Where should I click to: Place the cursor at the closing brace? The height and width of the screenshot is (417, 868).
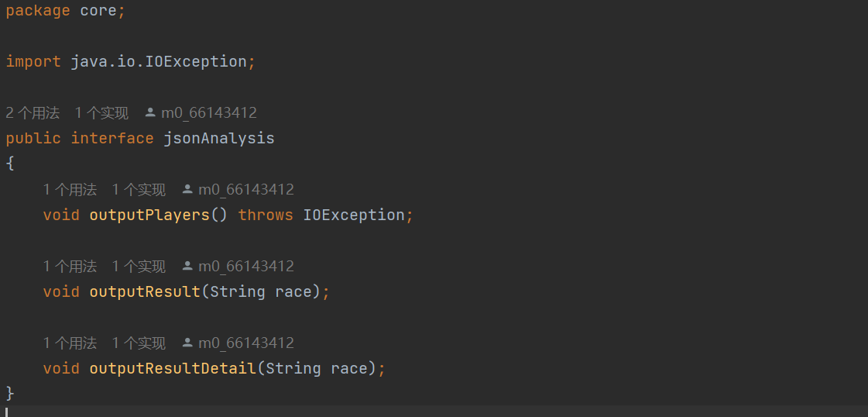tap(10, 393)
